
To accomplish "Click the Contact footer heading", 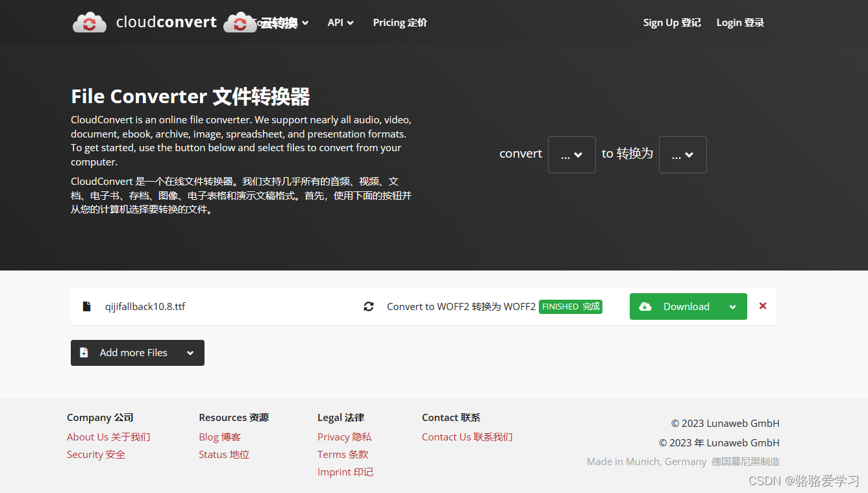I will click(451, 418).
